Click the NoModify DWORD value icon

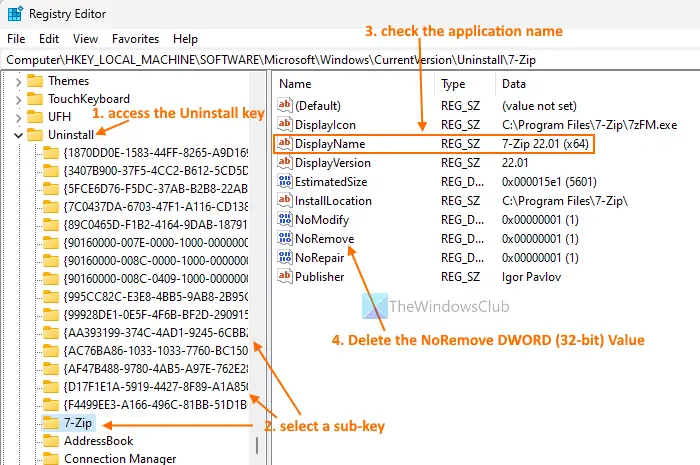(x=285, y=219)
